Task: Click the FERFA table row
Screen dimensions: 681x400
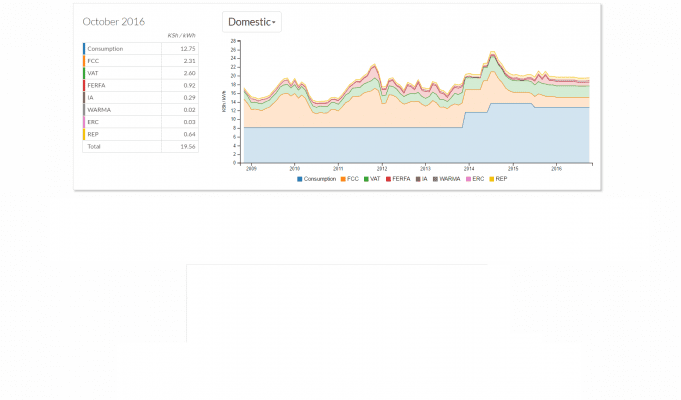Action: 140,85
